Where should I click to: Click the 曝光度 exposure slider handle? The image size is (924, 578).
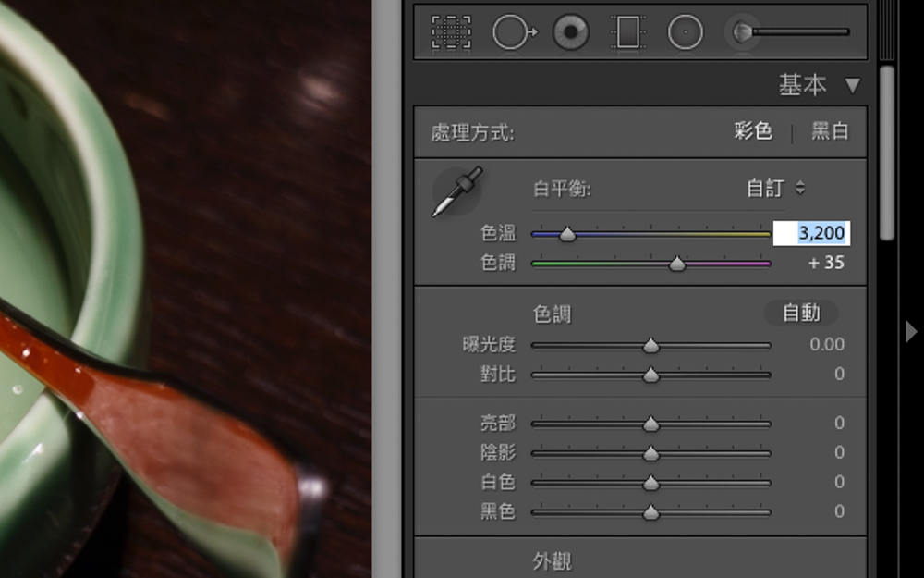tap(650, 346)
